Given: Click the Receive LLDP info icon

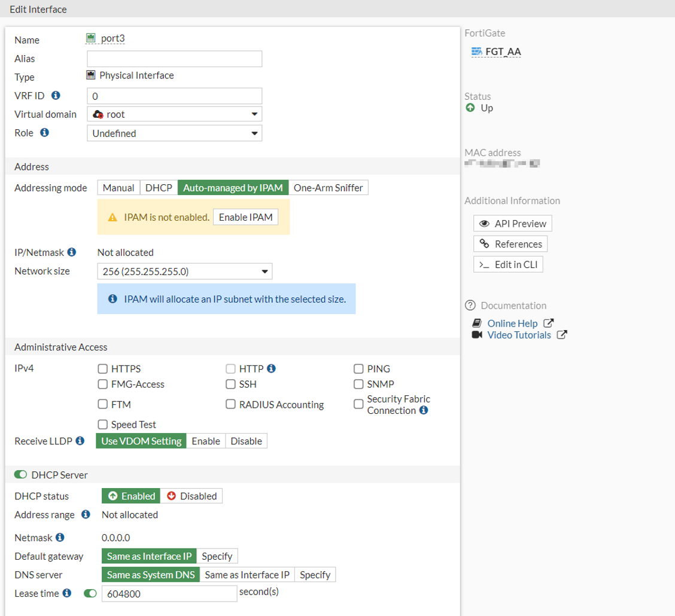Looking at the screenshot, I should click(80, 441).
